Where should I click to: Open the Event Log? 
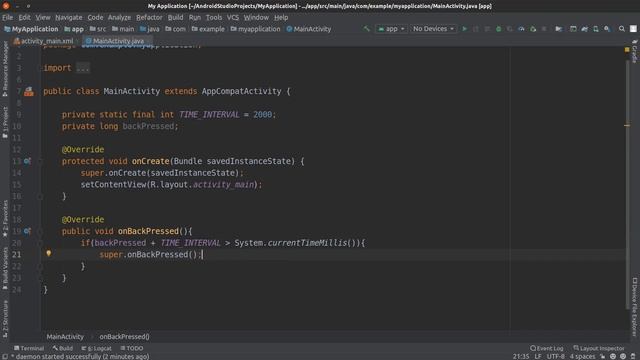pyautogui.click(x=547, y=348)
